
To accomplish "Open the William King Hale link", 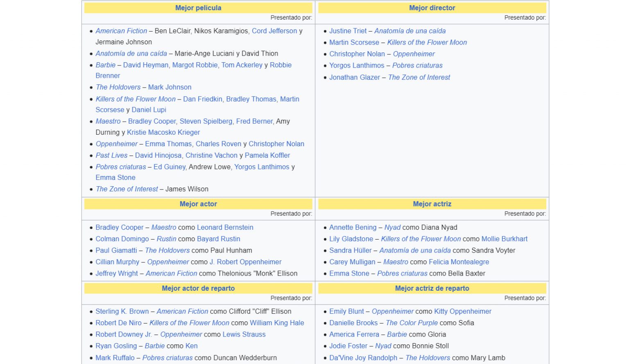I will (277, 323).
